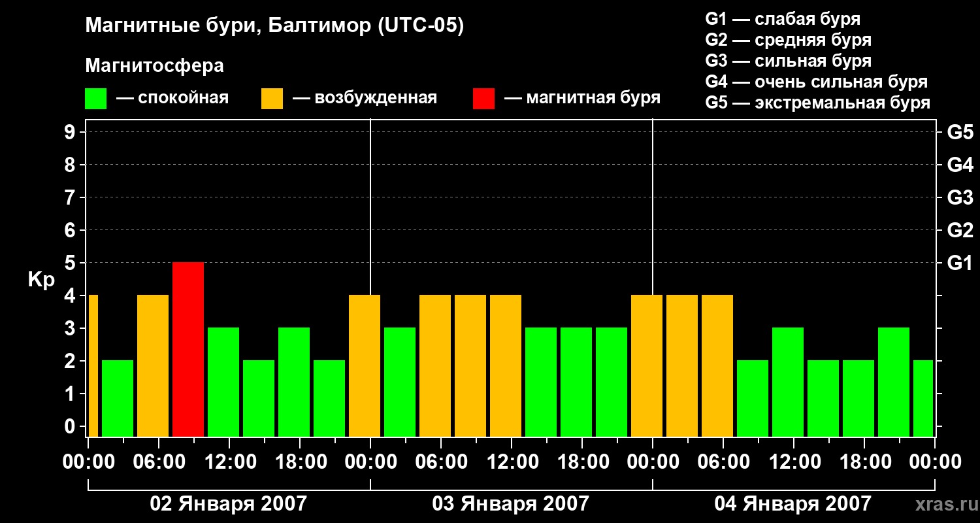Click the 'Kp' axis label

[41, 280]
